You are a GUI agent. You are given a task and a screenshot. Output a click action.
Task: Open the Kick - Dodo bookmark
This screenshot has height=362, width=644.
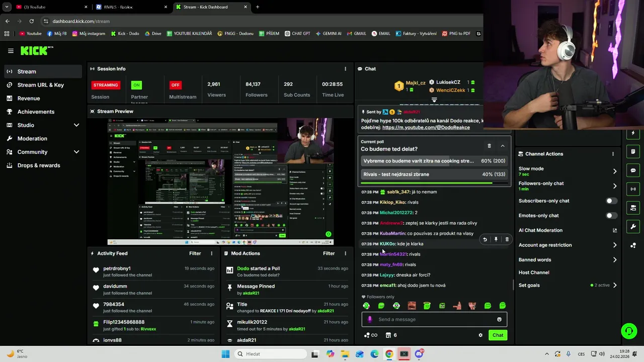125,34
